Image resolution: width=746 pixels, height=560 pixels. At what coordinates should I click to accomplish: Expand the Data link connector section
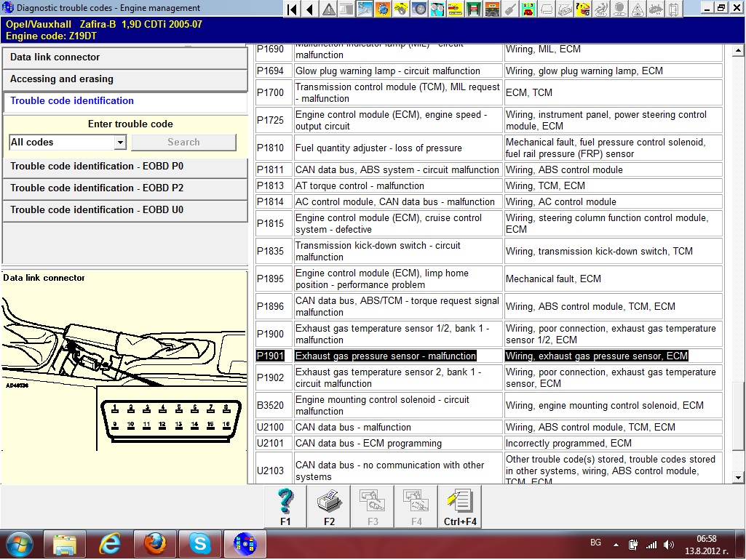pyautogui.click(x=125, y=57)
